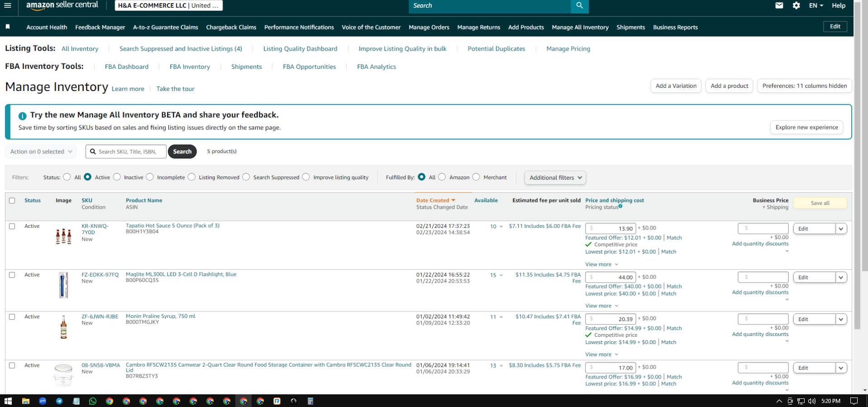Select the Search Suppressed status filter

pyautogui.click(x=246, y=177)
